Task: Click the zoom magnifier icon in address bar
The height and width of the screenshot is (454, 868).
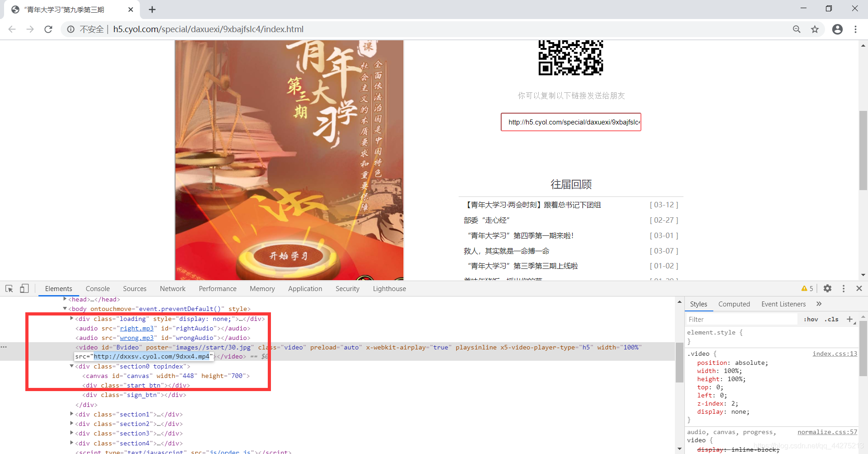Action: click(797, 29)
